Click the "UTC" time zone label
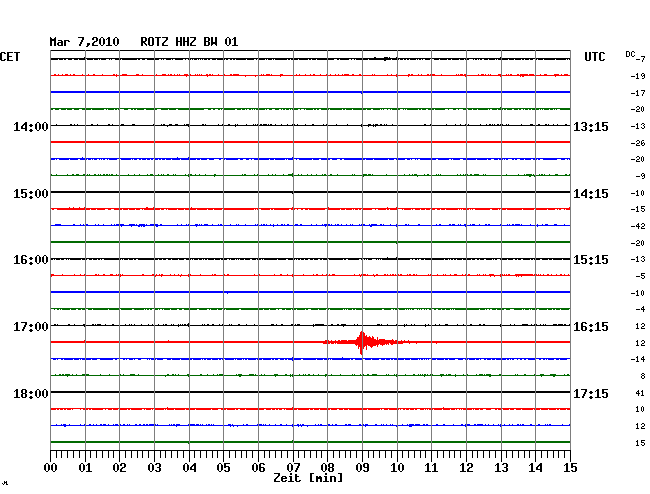This screenshot has width=650, height=494. (x=594, y=57)
